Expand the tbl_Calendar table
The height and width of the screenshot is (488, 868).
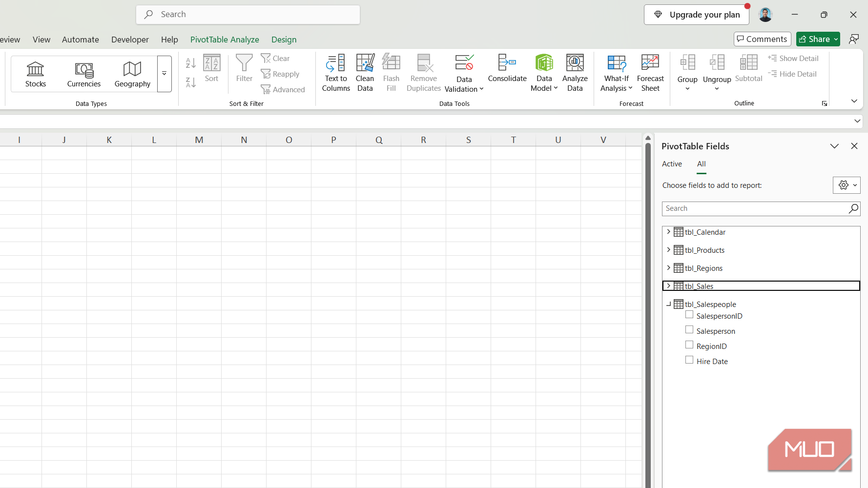point(668,232)
